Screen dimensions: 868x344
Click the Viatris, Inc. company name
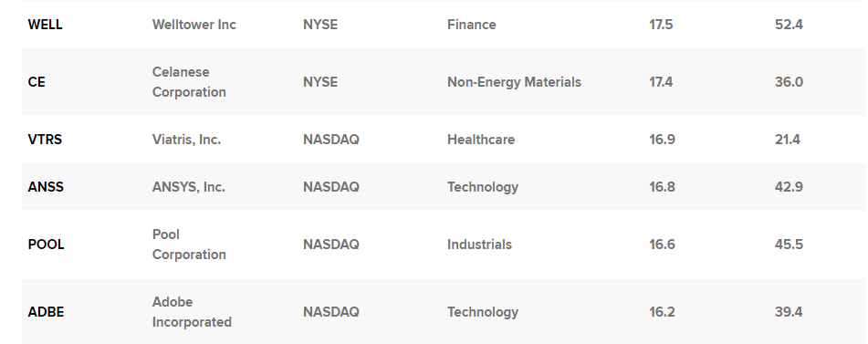point(186,140)
